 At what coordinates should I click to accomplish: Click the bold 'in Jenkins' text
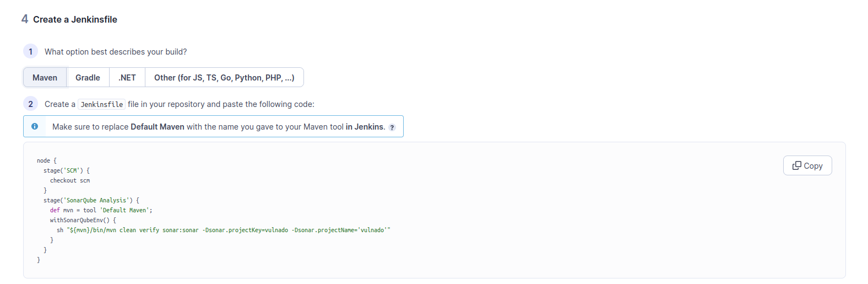[x=365, y=127]
